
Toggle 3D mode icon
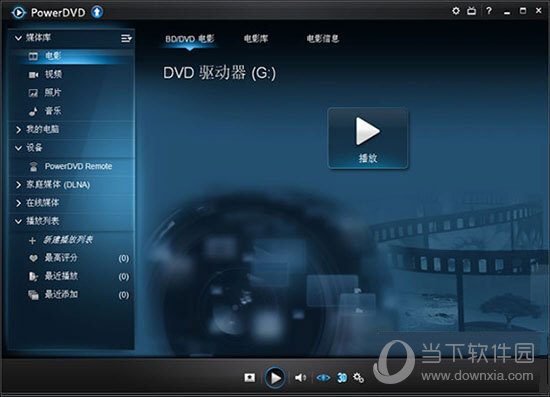coord(342,378)
